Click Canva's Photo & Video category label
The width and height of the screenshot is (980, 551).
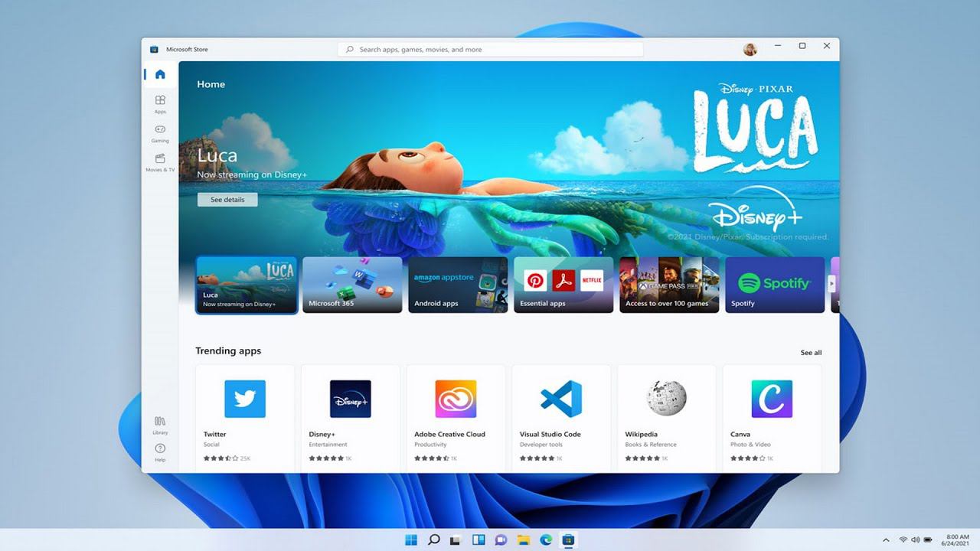(750, 445)
